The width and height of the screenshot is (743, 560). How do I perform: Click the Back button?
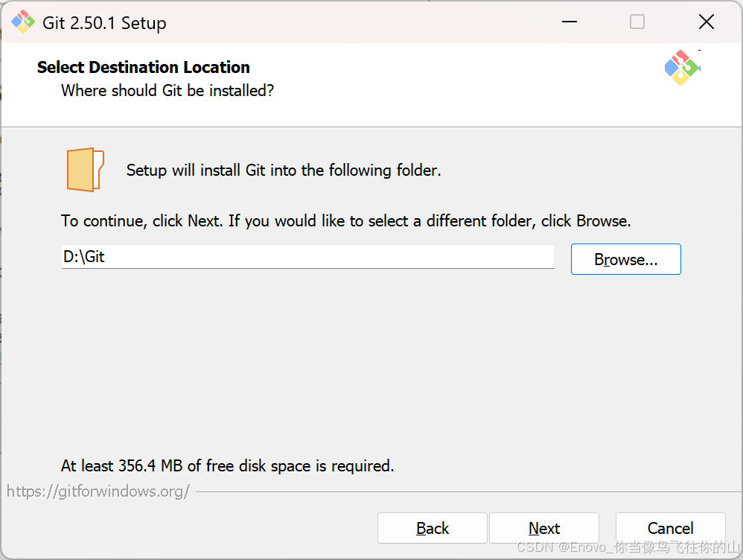[x=432, y=528]
